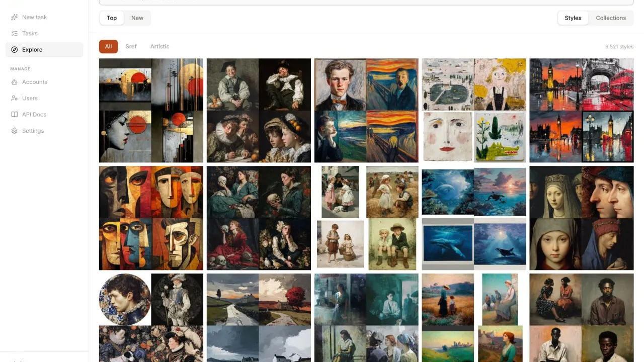Click the Tasks list icon

coord(15,33)
